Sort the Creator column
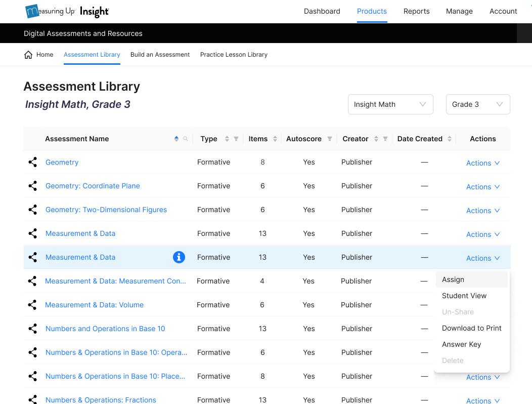 tap(376, 139)
